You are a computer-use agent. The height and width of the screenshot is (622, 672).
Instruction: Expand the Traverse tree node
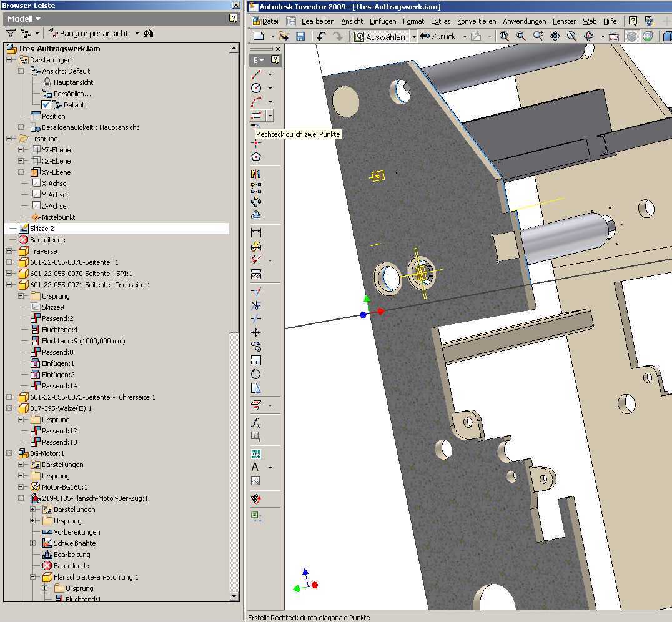[9, 251]
